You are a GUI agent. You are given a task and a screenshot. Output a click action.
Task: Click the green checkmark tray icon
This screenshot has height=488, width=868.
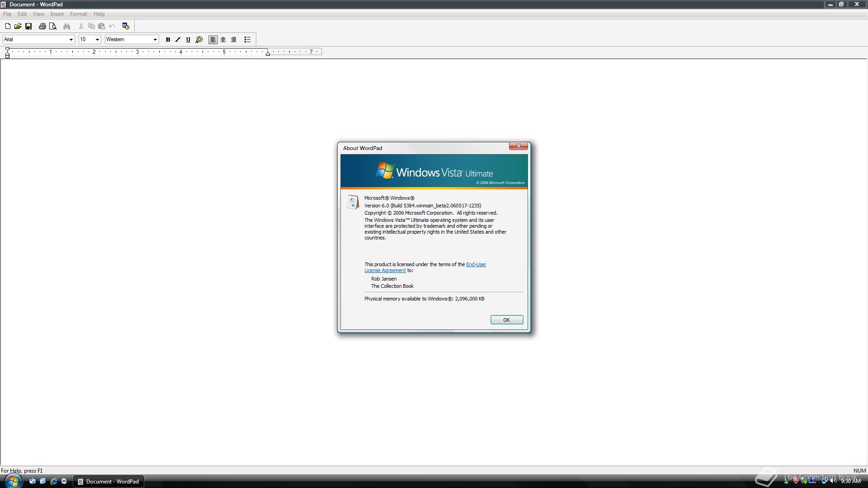[x=804, y=481]
